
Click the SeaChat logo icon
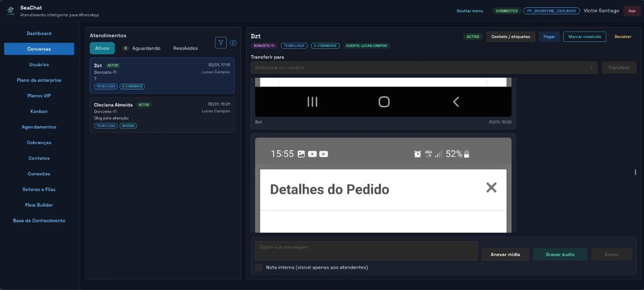(10, 11)
